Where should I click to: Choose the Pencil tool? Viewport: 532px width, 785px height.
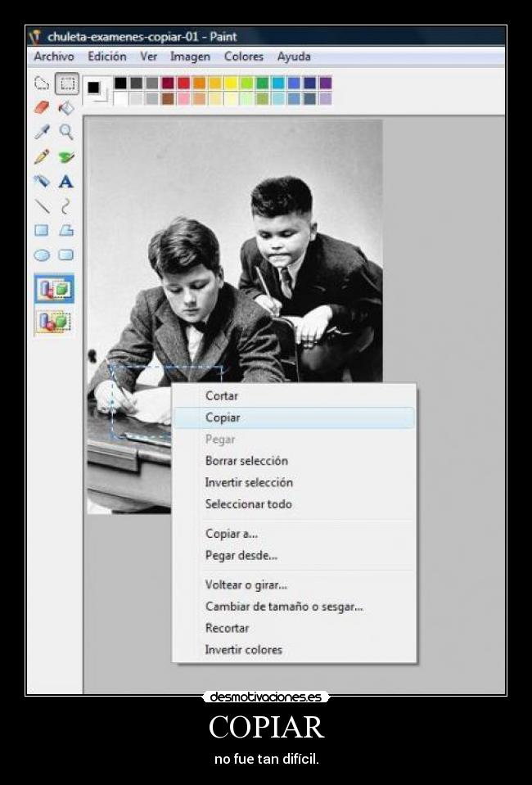[x=42, y=156]
